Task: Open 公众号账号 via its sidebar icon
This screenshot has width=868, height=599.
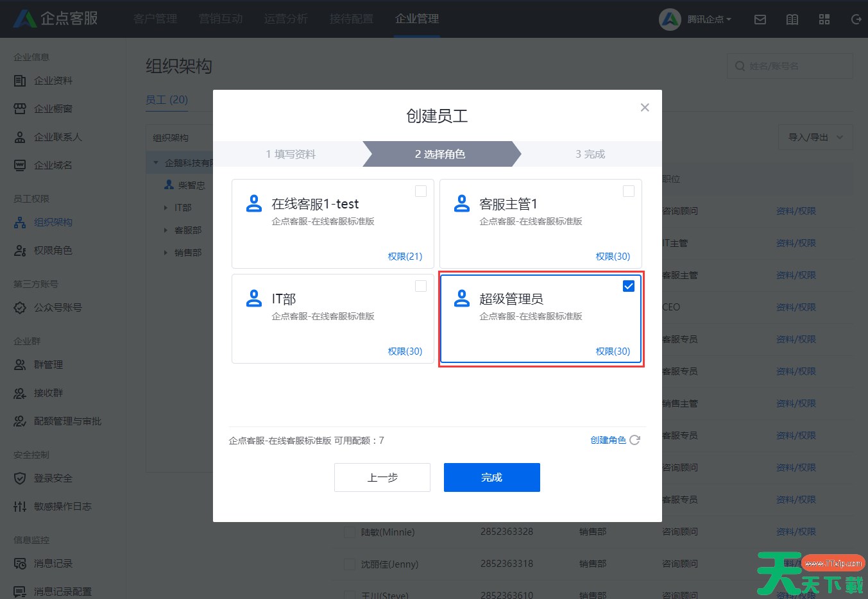Action: click(x=20, y=308)
